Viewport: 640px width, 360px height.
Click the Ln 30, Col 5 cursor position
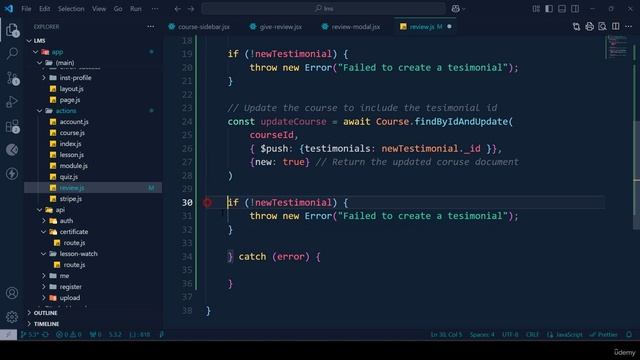[446, 334]
